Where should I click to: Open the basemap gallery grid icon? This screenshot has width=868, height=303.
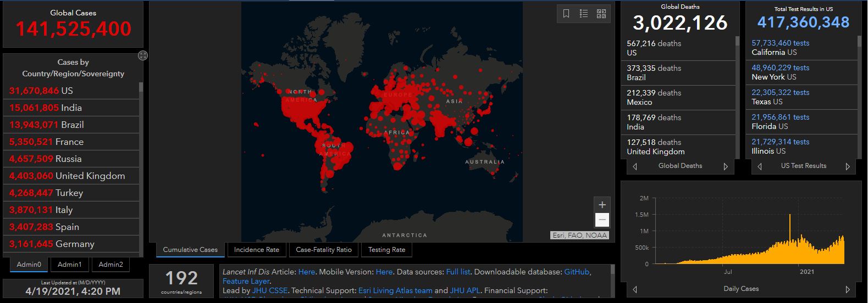tap(601, 14)
